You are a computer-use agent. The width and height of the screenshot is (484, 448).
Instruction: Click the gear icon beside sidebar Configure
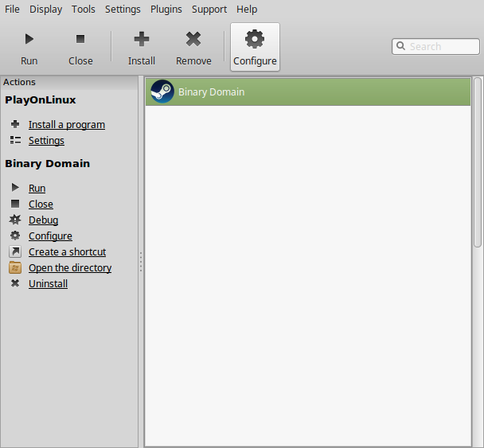[x=15, y=236]
